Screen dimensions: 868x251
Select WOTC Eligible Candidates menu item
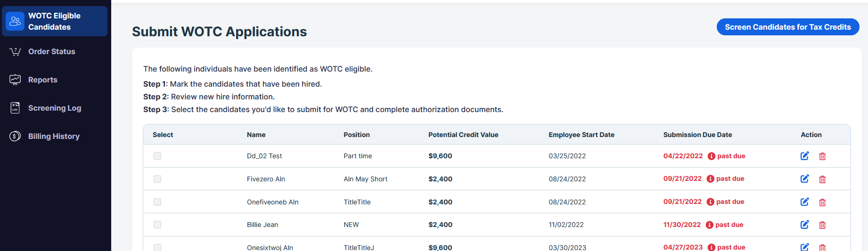55,21
